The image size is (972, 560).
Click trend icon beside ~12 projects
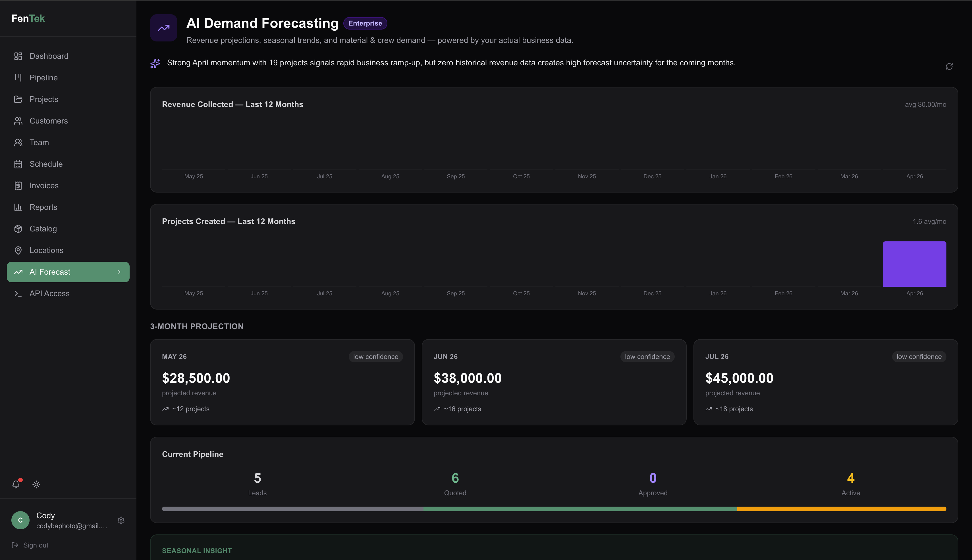pyautogui.click(x=165, y=409)
